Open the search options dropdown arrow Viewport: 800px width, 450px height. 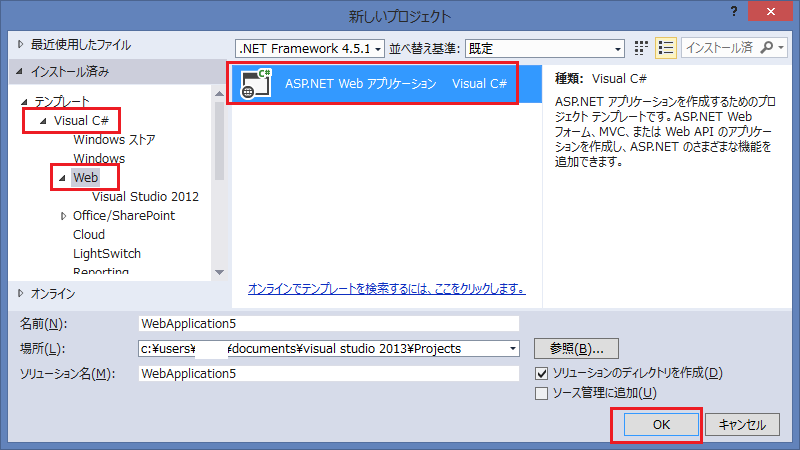(x=781, y=47)
